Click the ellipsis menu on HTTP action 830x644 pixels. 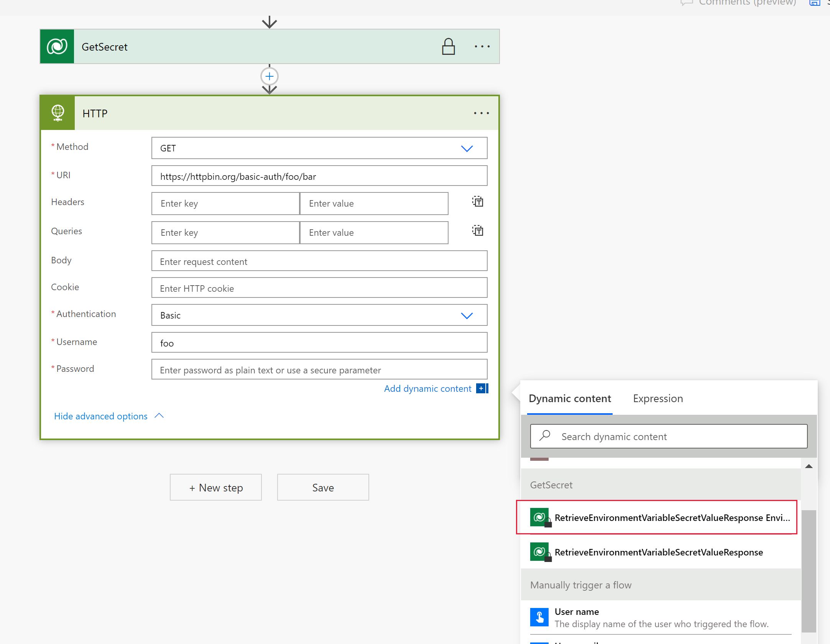tap(482, 112)
